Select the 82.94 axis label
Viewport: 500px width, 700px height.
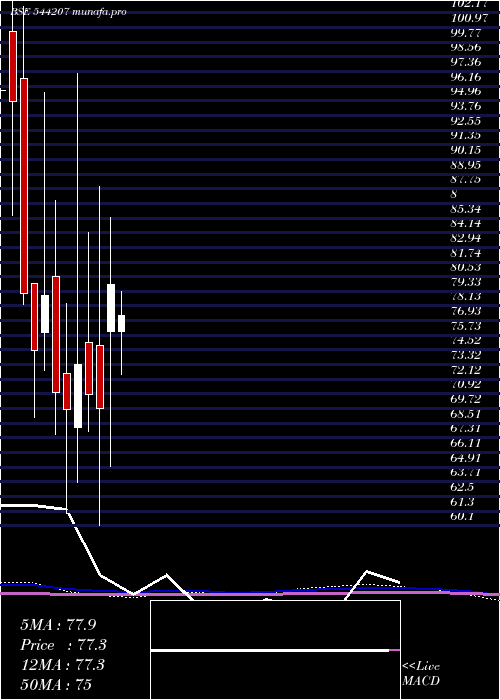tap(466, 238)
